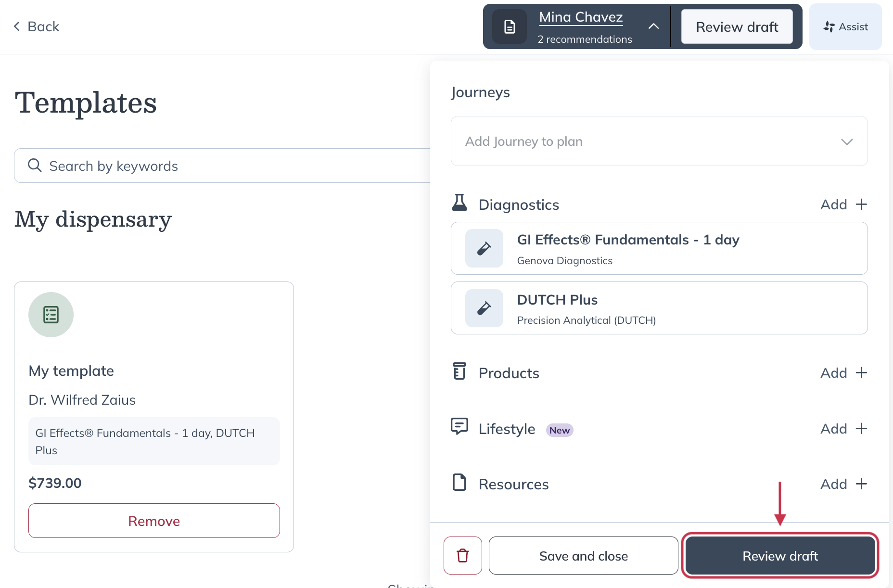
Task: Click the Lifestyle chat bubble icon
Action: (459, 426)
